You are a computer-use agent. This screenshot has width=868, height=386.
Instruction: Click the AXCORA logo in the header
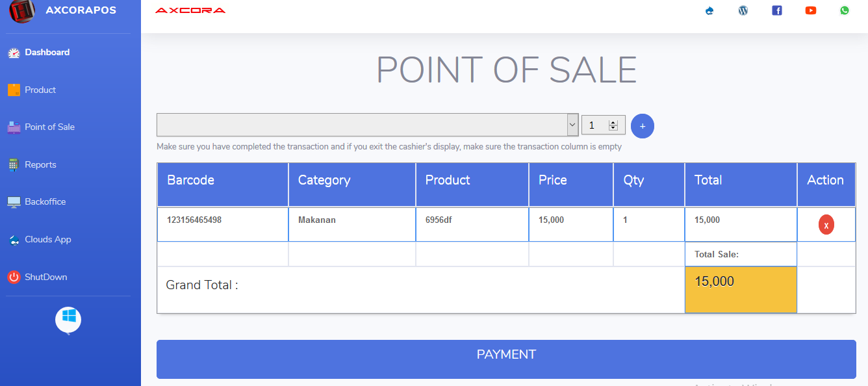click(x=190, y=10)
